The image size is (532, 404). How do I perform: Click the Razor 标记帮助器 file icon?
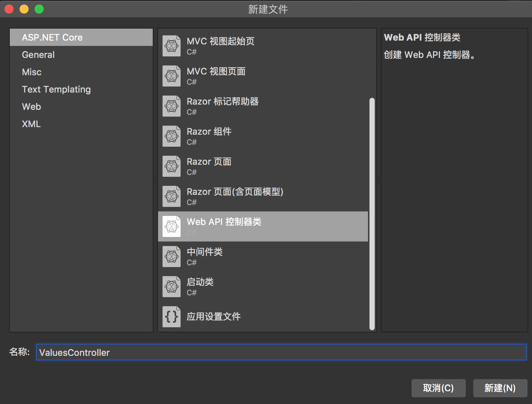(x=172, y=106)
